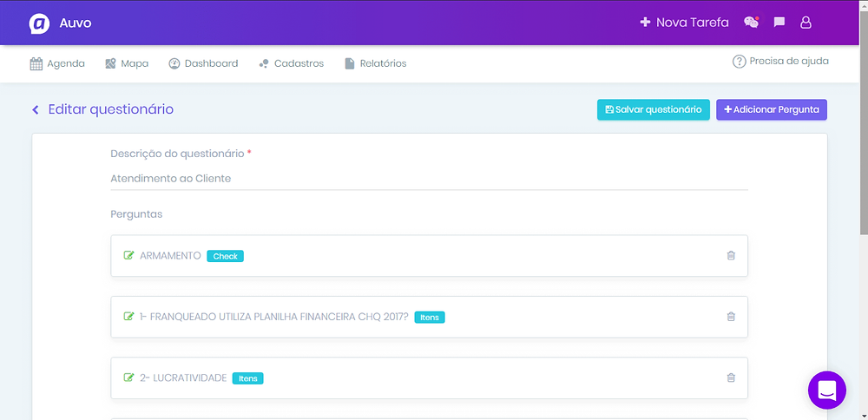This screenshot has height=420, width=868.
Task: Click the Descrição do questionário input field
Action: pos(429,179)
